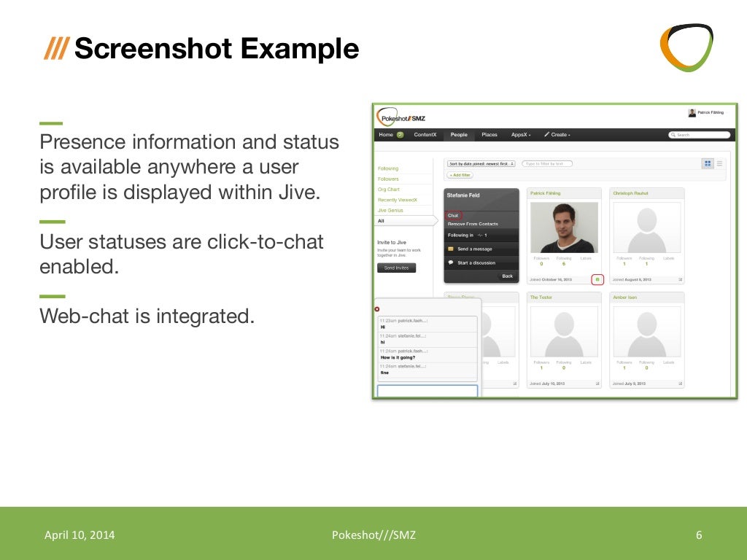The height and width of the screenshot is (560, 747).
Task: Click the Home notification badge showing 2
Action: click(x=400, y=135)
